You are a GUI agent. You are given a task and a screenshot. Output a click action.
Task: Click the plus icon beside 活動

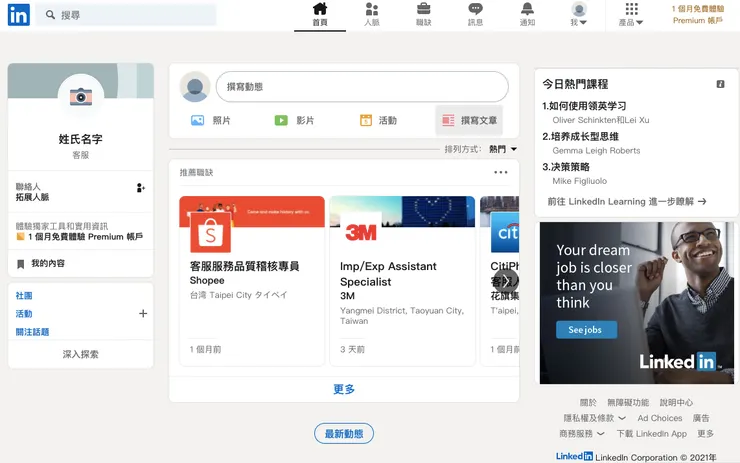143,313
